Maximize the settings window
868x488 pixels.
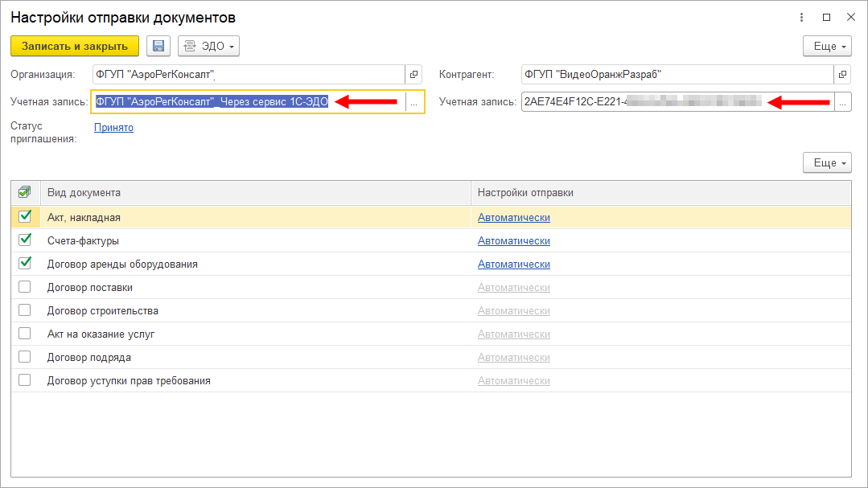(826, 17)
